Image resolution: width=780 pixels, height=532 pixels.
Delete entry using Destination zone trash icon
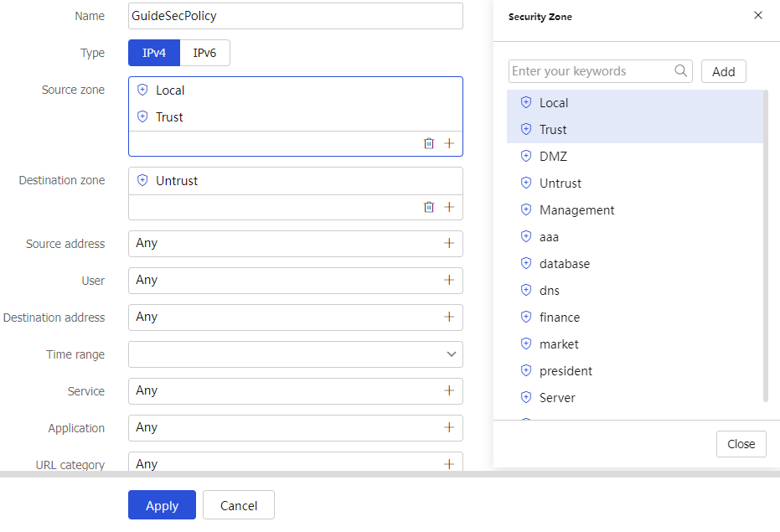429,207
